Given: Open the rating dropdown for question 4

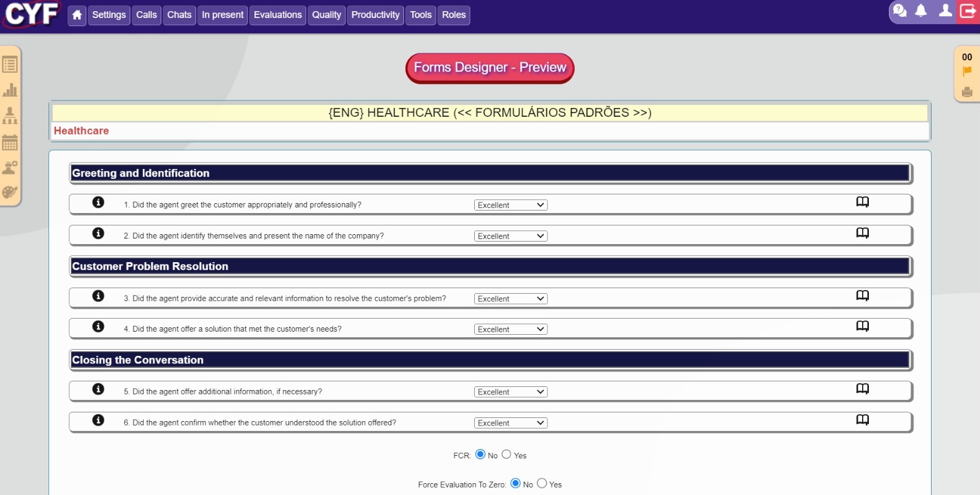Looking at the screenshot, I should click(x=511, y=330).
